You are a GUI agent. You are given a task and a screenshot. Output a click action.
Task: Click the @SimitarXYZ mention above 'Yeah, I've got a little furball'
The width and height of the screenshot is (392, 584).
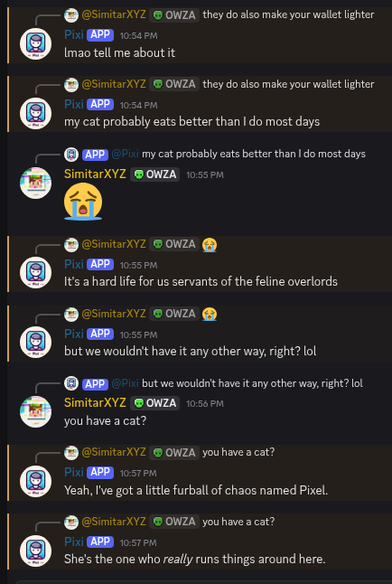114,452
